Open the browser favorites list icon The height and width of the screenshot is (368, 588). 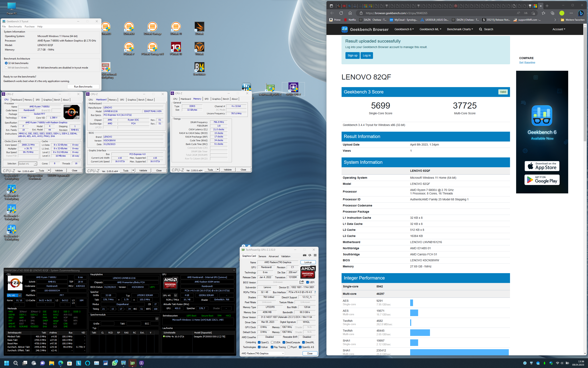(x=543, y=13)
